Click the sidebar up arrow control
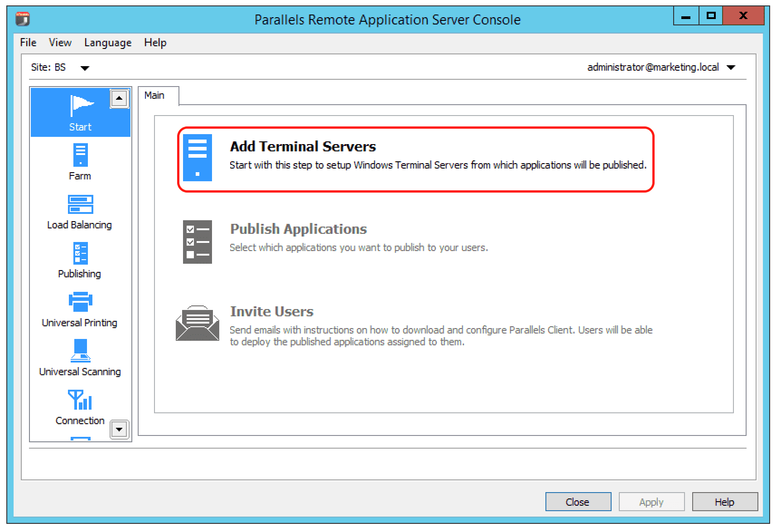The height and width of the screenshot is (532, 781). [x=119, y=99]
